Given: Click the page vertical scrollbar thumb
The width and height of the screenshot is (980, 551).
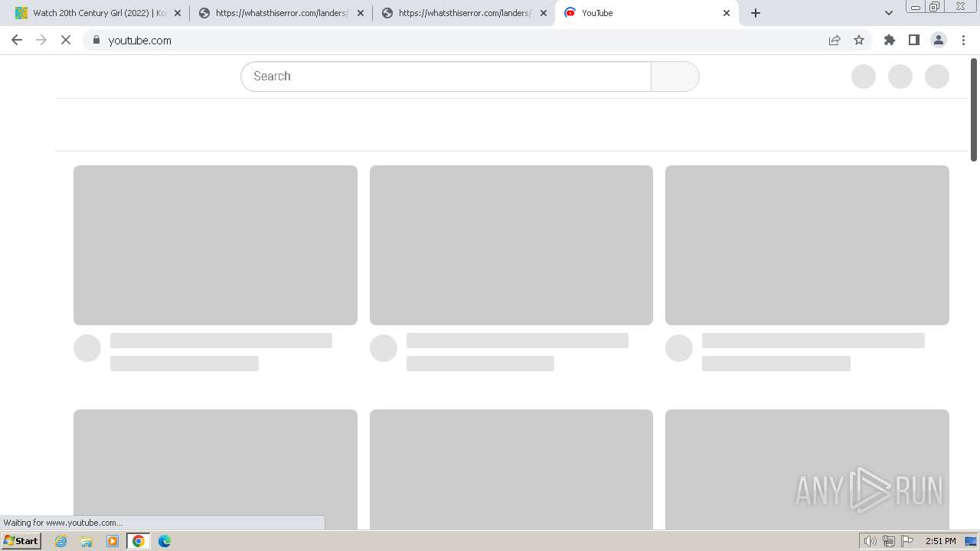Looking at the screenshot, I should 974,109.
